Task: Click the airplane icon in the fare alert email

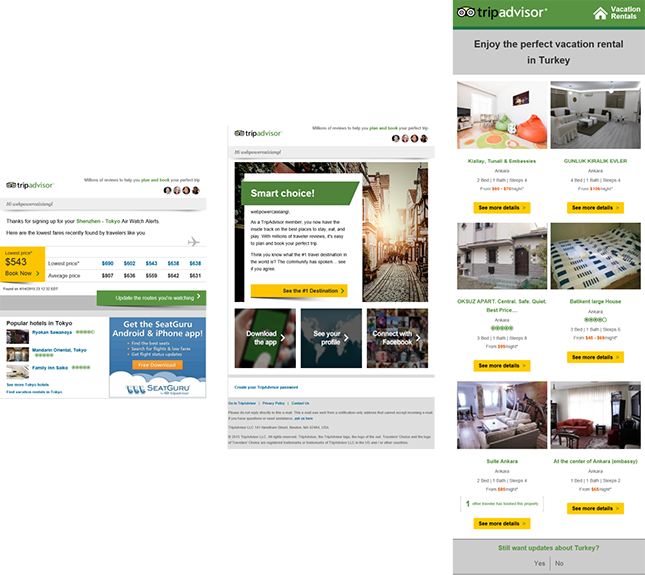Action: click(x=193, y=242)
